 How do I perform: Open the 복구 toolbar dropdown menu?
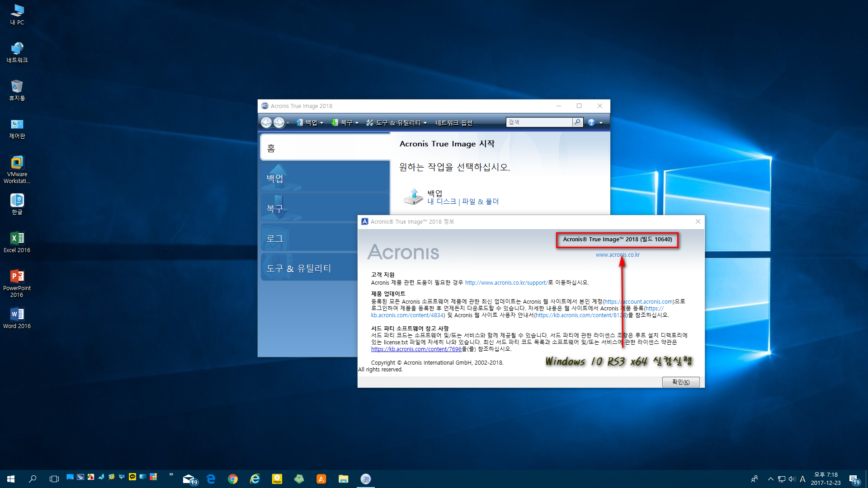pos(345,122)
